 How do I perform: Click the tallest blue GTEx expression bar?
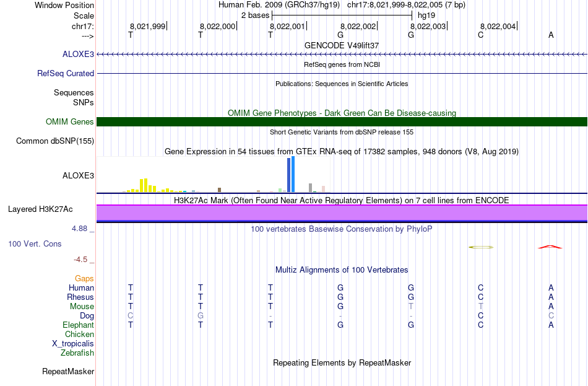293,174
